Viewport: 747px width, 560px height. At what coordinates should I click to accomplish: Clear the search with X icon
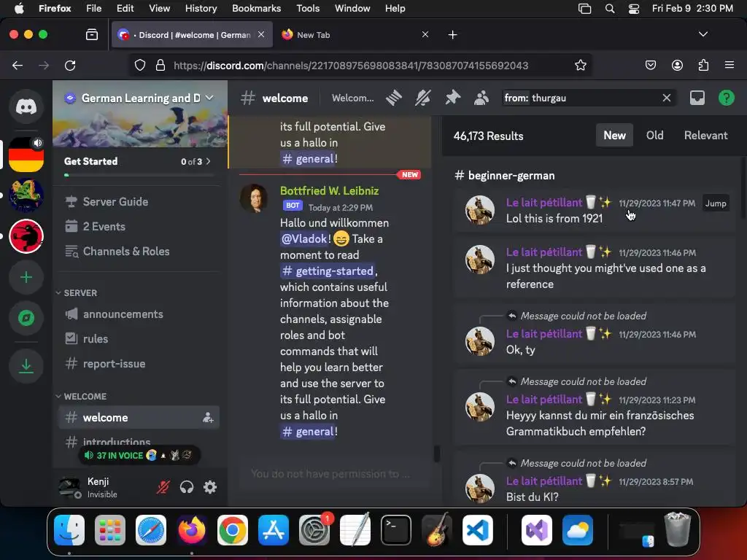(667, 98)
